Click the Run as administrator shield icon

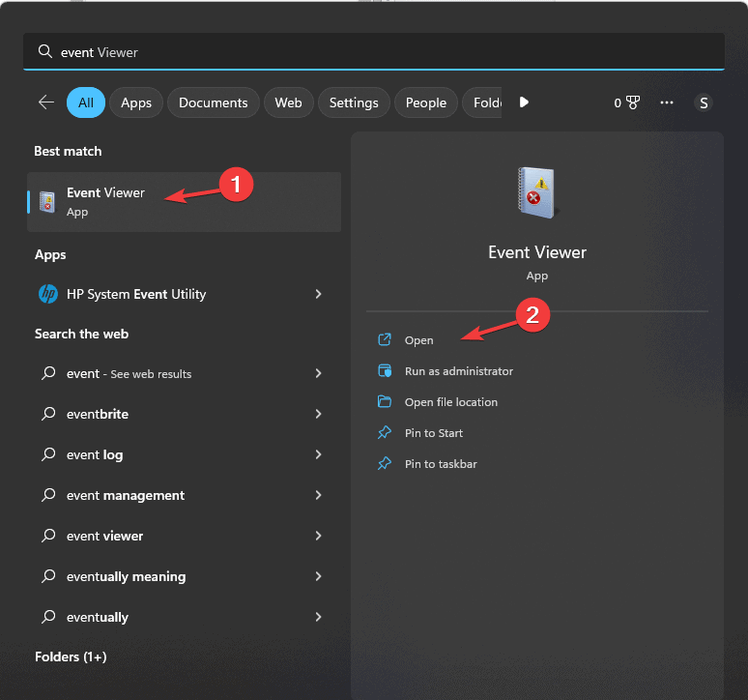(385, 370)
